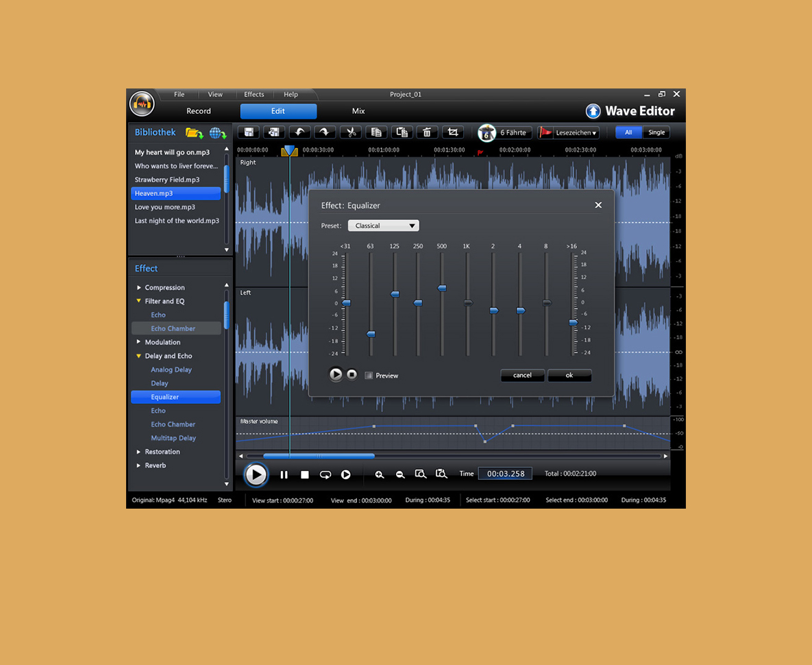Click the zoom to selection icon

(421, 474)
